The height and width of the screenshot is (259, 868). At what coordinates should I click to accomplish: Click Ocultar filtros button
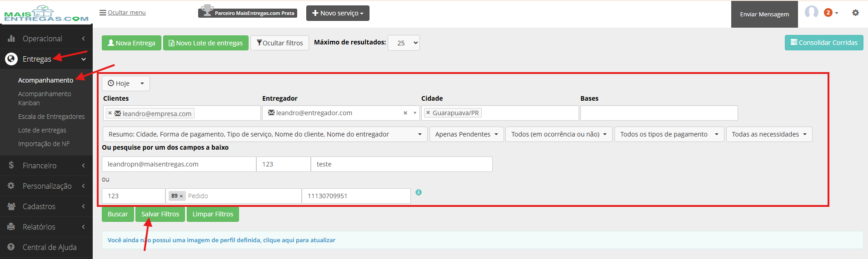coord(279,43)
